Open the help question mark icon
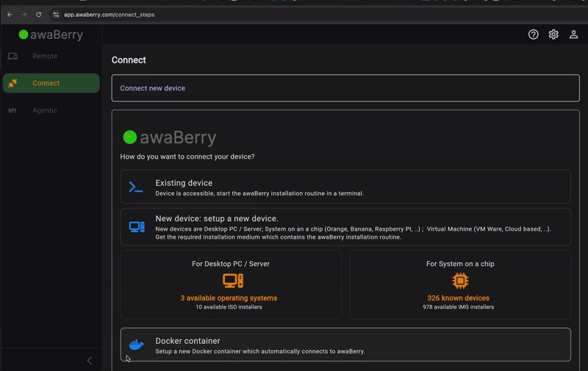This screenshot has width=588, height=371. pyautogui.click(x=534, y=35)
